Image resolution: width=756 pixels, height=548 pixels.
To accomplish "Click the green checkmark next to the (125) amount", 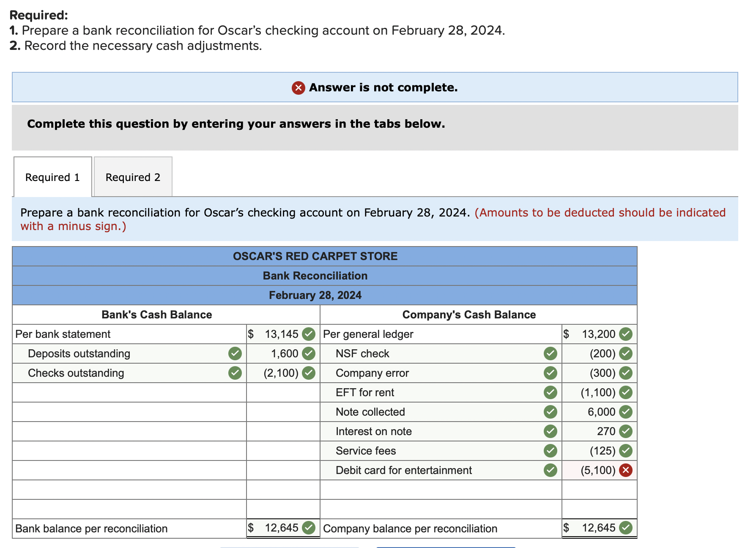I will pyautogui.click(x=626, y=451).
